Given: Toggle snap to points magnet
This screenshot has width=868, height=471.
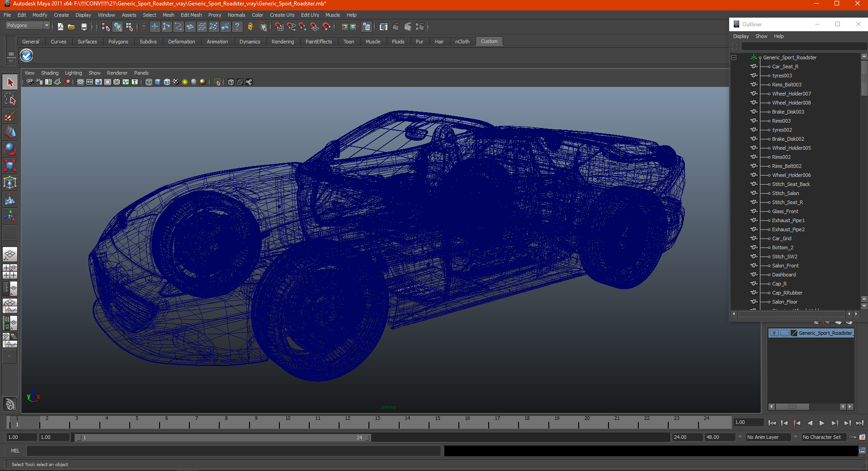Looking at the screenshot, I should pyautogui.click(x=302, y=27).
